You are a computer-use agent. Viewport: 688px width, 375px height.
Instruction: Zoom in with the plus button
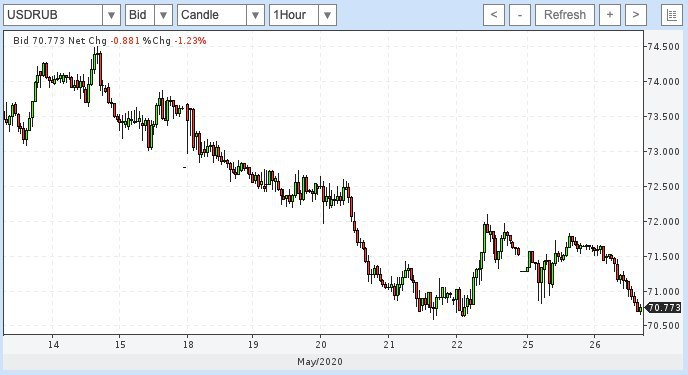610,15
